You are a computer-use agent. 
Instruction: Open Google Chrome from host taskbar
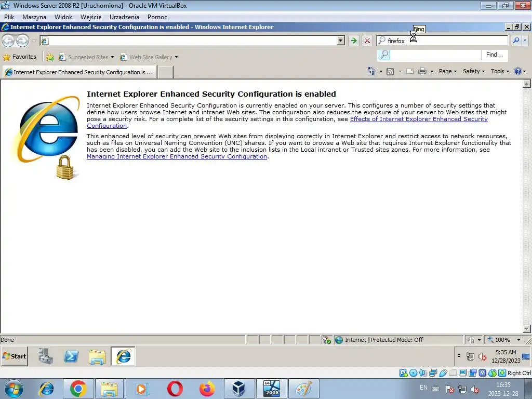78,389
